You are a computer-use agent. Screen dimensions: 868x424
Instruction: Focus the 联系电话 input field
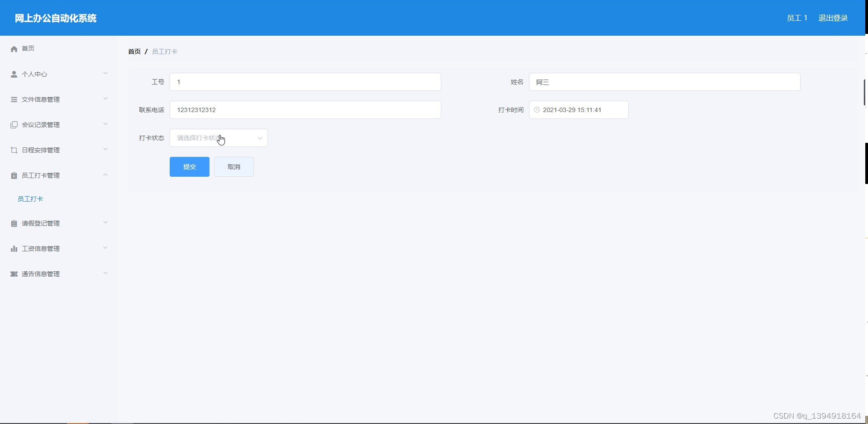coord(305,110)
